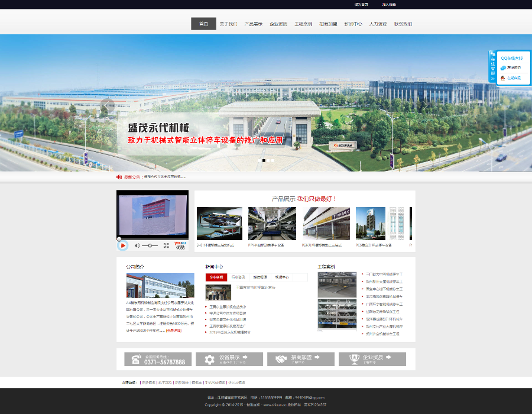This screenshot has width=532, height=414.
Task: Select the second banner slide dot
Action: coord(264,160)
